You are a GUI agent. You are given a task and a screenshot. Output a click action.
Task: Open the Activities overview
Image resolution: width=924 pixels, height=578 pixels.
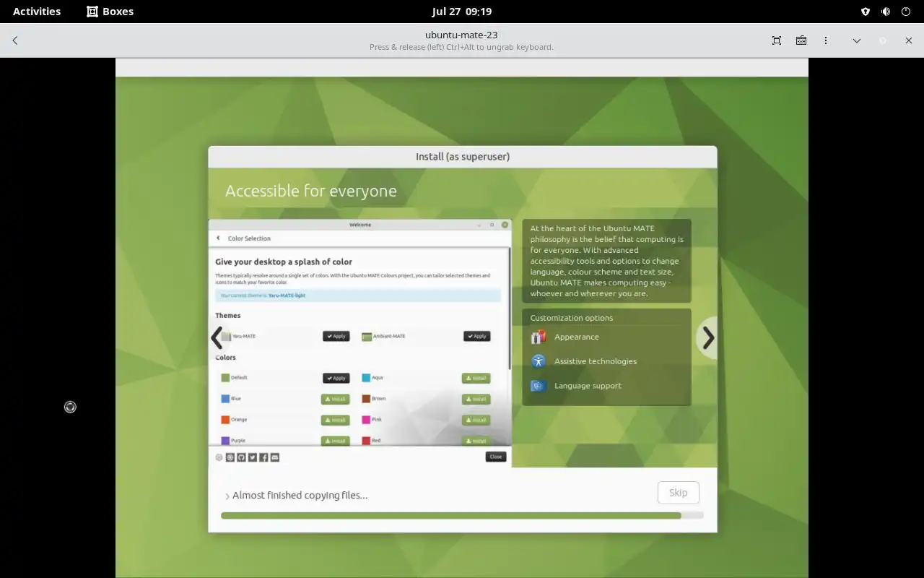tap(37, 12)
